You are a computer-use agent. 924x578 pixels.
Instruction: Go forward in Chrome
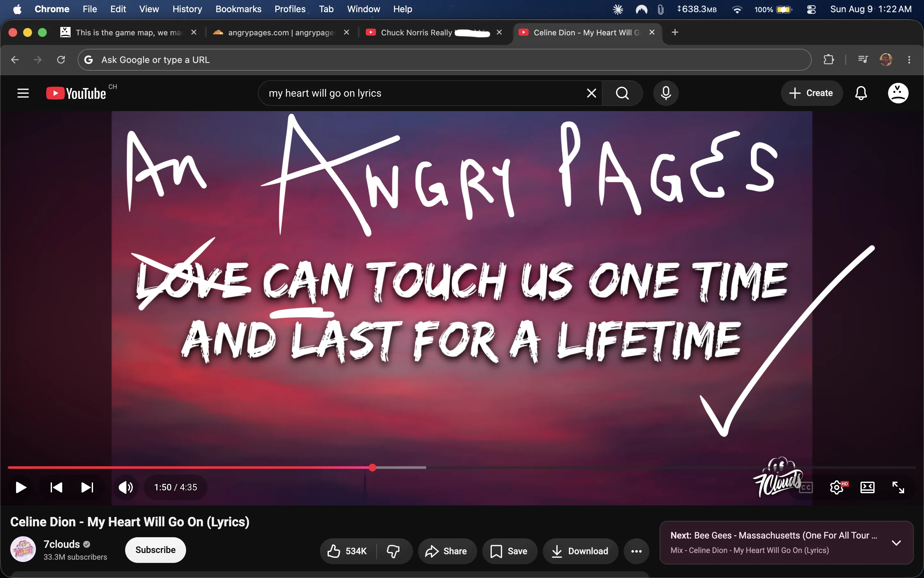tap(38, 60)
